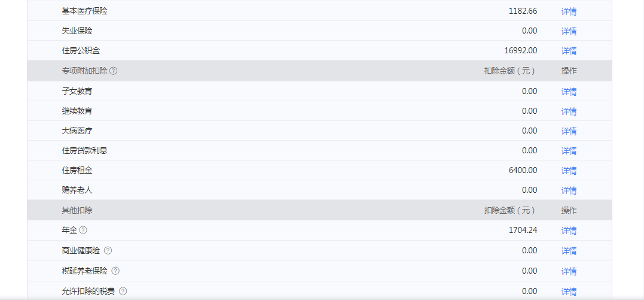The height and width of the screenshot is (300, 644).
Task: View 详情 for 商业健康险
Action: (569, 251)
